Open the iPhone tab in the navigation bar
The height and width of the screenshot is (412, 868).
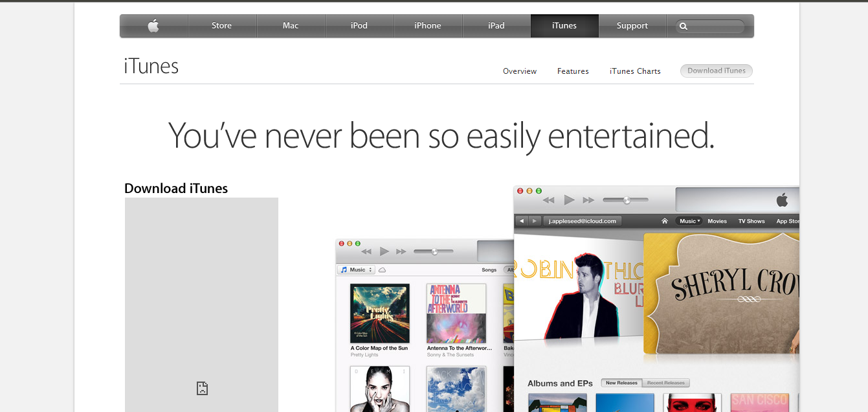[x=428, y=26]
